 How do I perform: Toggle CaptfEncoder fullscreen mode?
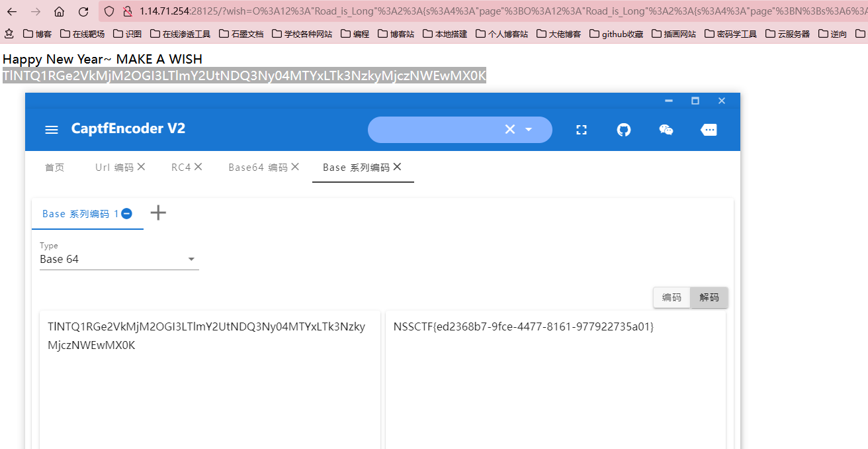click(582, 130)
